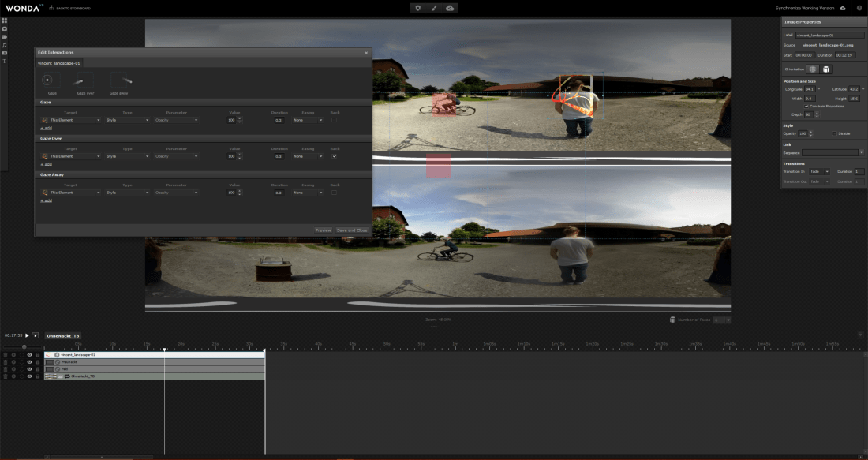This screenshot has height=460, width=868.
Task: Choose the spherical orientation globe icon
Action: [x=811, y=69]
